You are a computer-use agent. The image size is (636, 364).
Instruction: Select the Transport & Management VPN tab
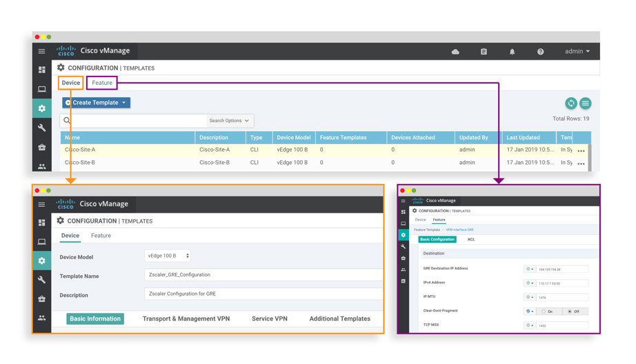(x=186, y=318)
